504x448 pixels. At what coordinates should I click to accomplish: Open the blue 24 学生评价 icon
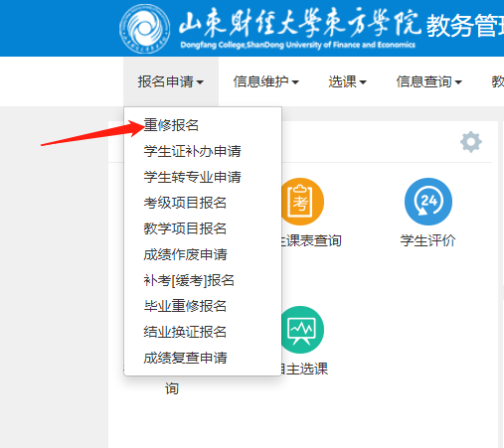point(428,202)
